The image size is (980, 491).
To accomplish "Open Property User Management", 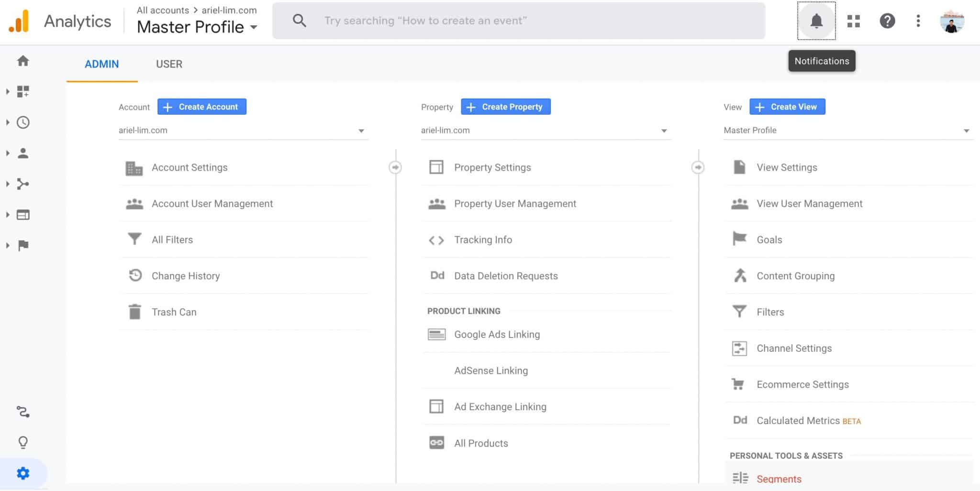I will click(546, 204).
